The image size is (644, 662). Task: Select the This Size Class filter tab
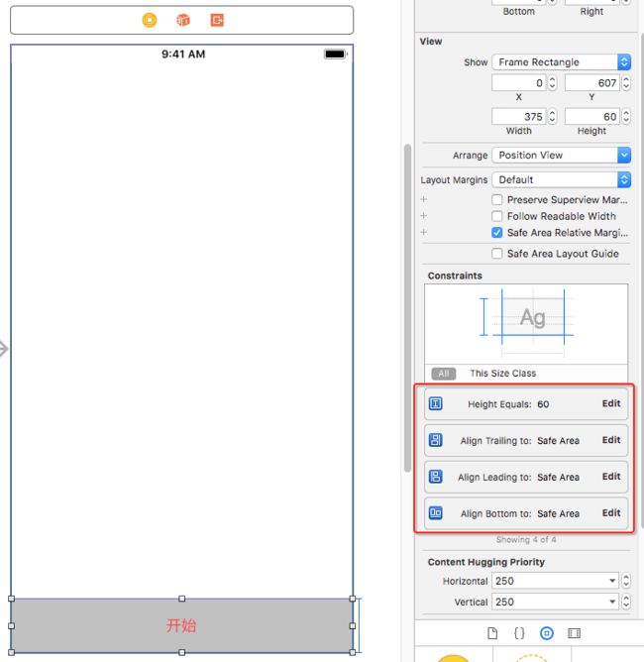(503, 374)
